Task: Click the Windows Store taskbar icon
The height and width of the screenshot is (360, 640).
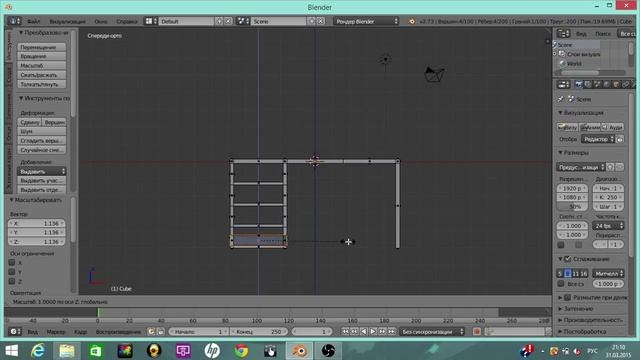Action: click(96, 351)
